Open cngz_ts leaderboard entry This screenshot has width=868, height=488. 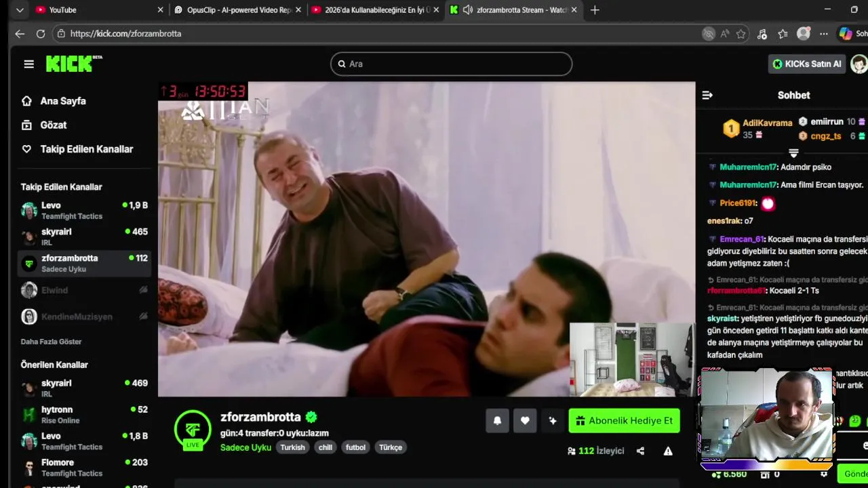coord(825,136)
